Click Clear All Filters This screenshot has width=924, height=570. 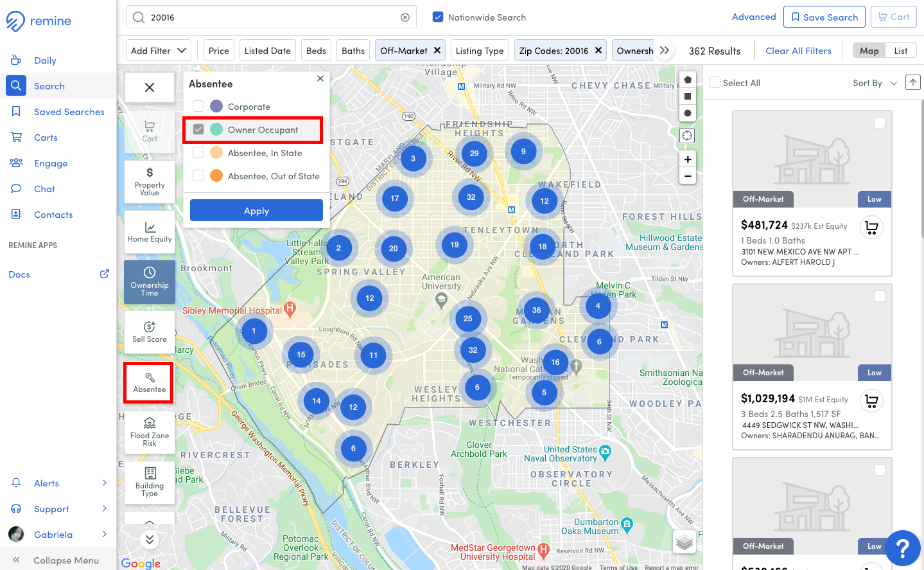click(x=798, y=51)
